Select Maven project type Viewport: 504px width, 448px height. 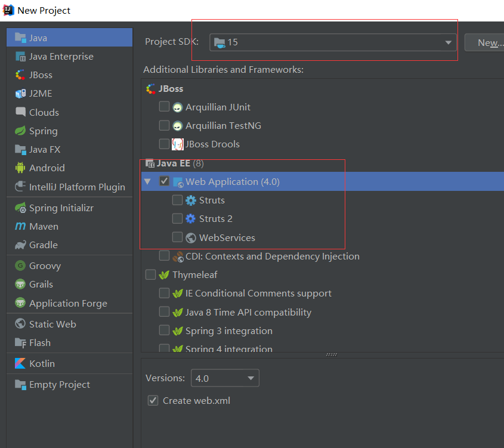[x=69, y=226]
